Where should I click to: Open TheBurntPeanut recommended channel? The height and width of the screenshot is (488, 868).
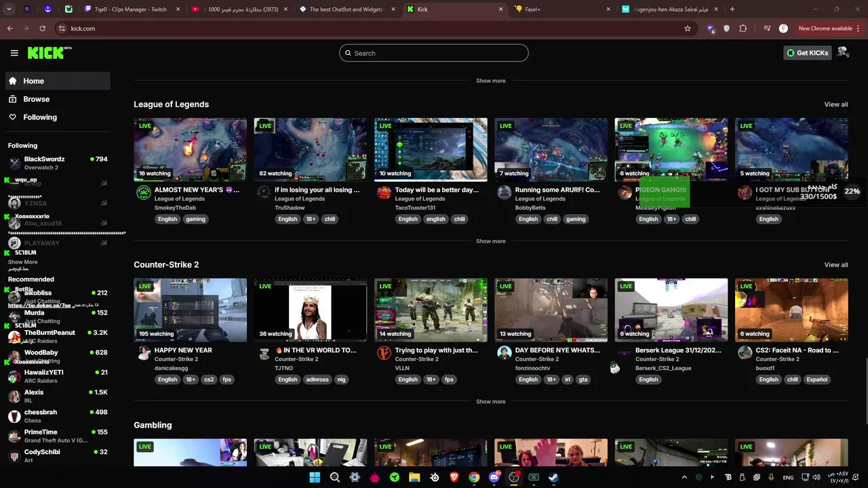(58, 336)
